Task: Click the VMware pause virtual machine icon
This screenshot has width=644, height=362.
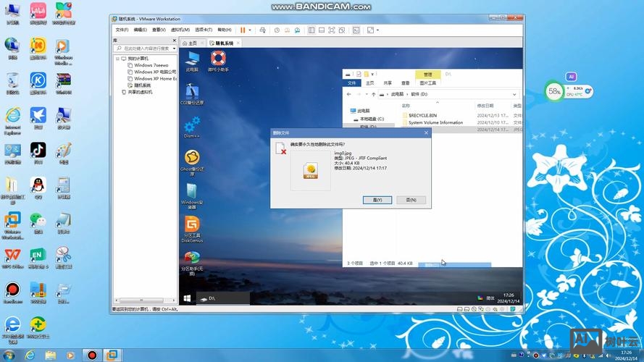Action: pos(243,30)
